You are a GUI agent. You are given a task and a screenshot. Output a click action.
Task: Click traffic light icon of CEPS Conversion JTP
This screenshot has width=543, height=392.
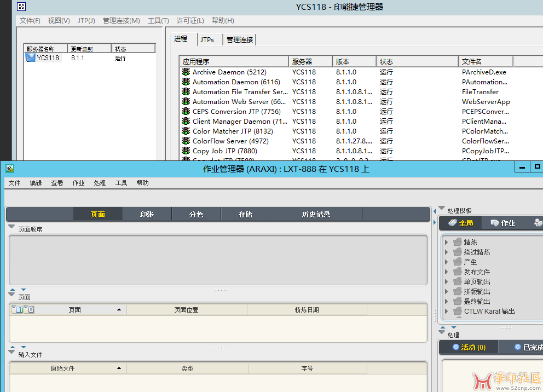186,112
